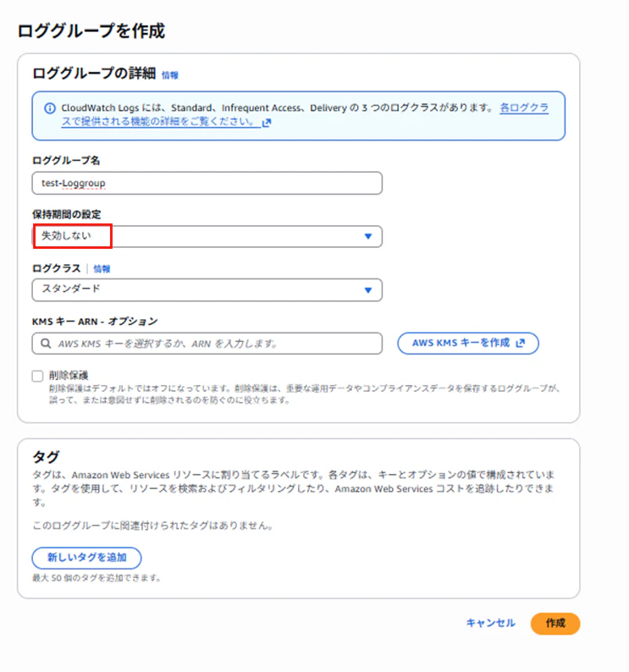Screen dimensions: 629x672
Task: Click the orange 作成 button
Action: [555, 624]
